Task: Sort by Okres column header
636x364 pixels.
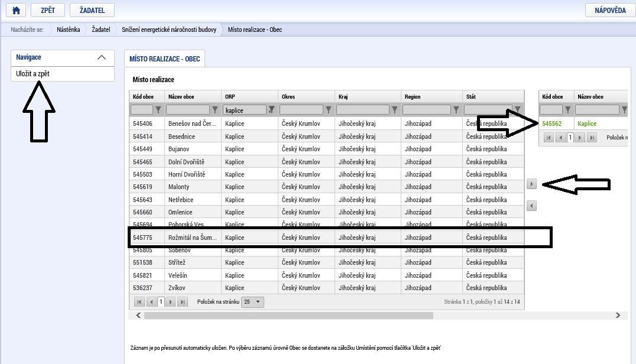Action: (x=288, y=97)
